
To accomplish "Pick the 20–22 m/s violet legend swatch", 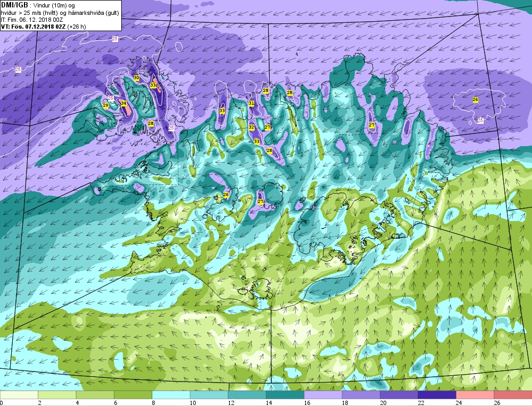I will 399,395.
